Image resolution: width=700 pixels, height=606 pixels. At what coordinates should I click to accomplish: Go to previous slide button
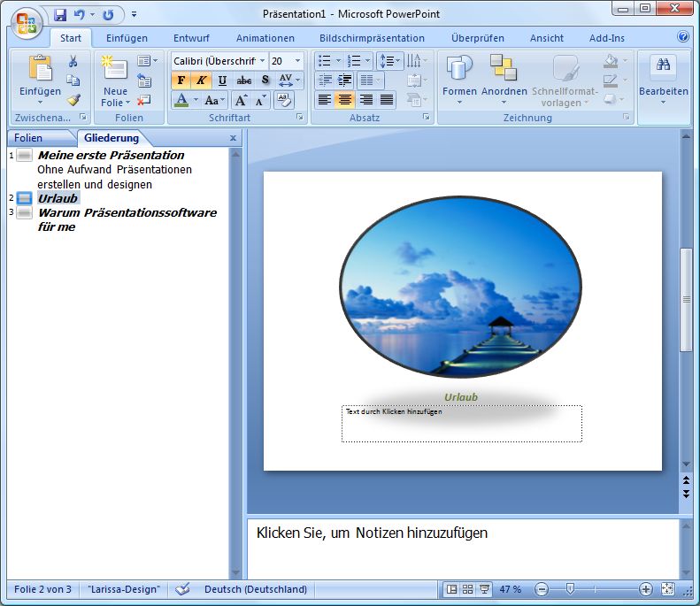click(686, 480)
